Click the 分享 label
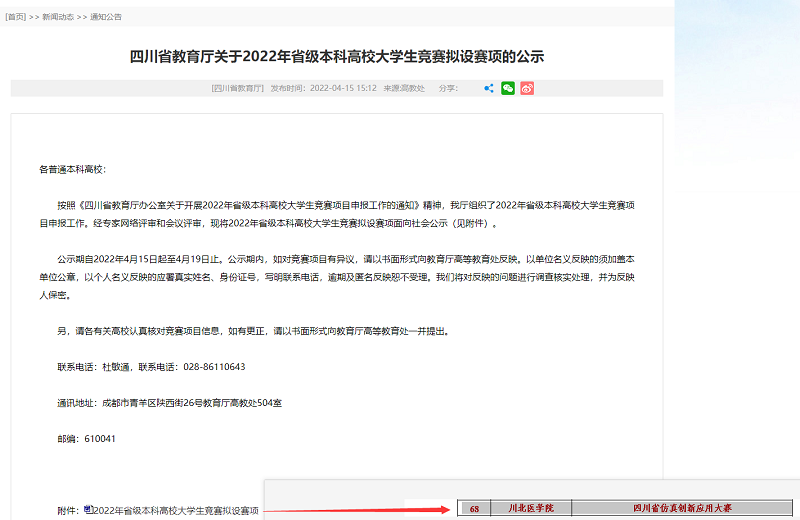 pos(448,88)
